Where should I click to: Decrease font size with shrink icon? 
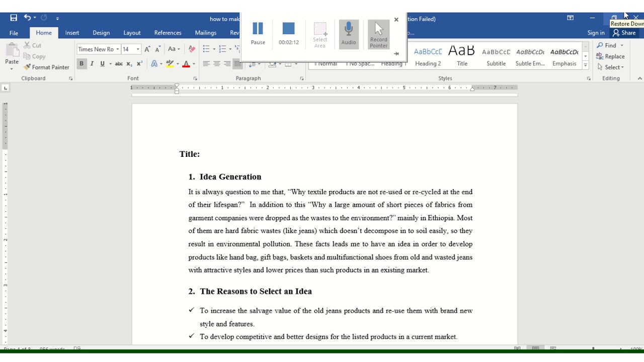pos(157,49)
